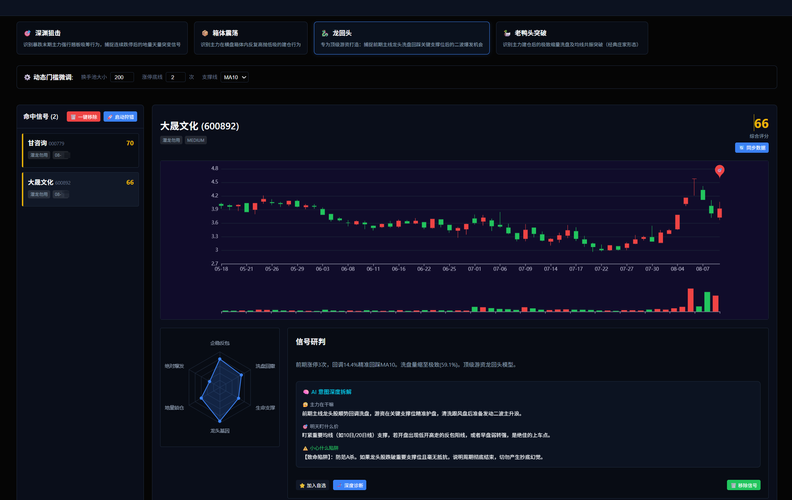The image size is (792, 500).
Task: Click the AI 意图深度拆解 heading
Action: [331, 392]
